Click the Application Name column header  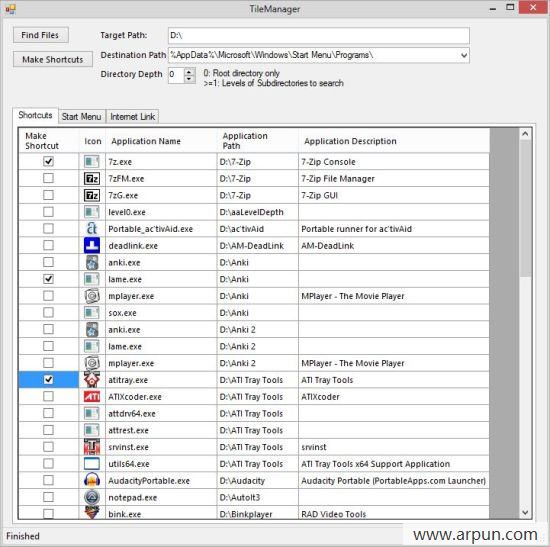[161, 141]
